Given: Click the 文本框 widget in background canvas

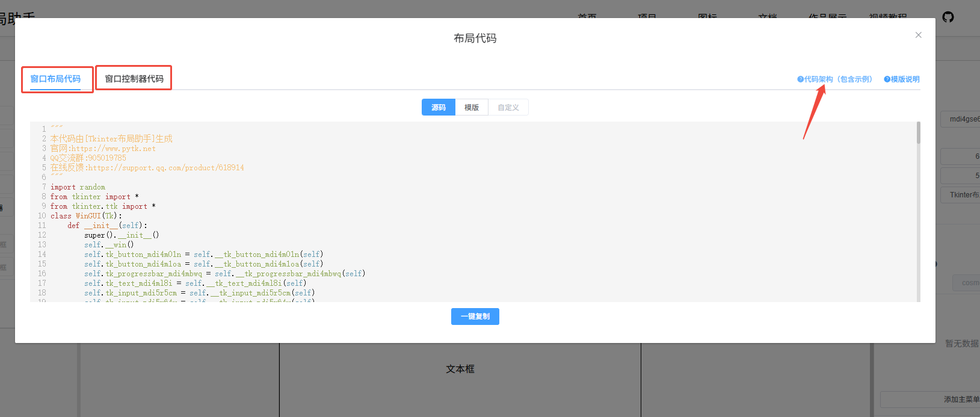Looking at the screenshot, I should click(x=460, y=369).
